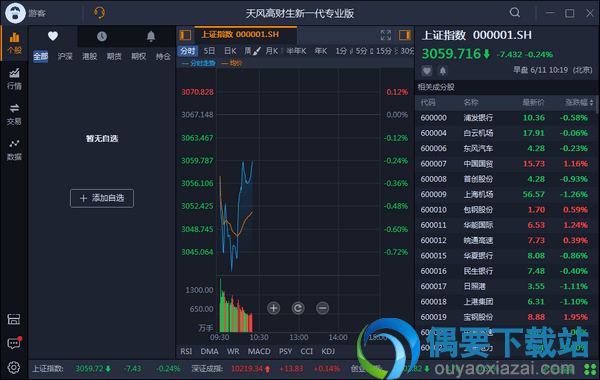
Task: Open stock row 白云机场 600004
Action: (505, 133)
